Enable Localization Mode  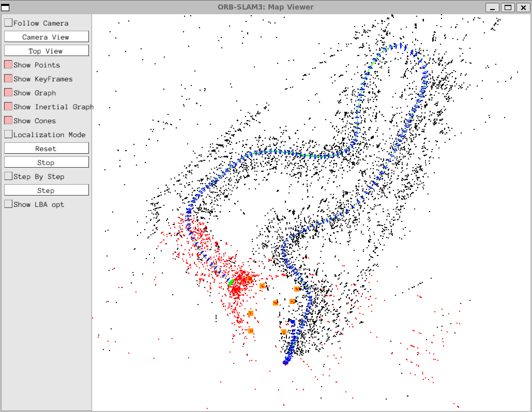tap(8, 134)
